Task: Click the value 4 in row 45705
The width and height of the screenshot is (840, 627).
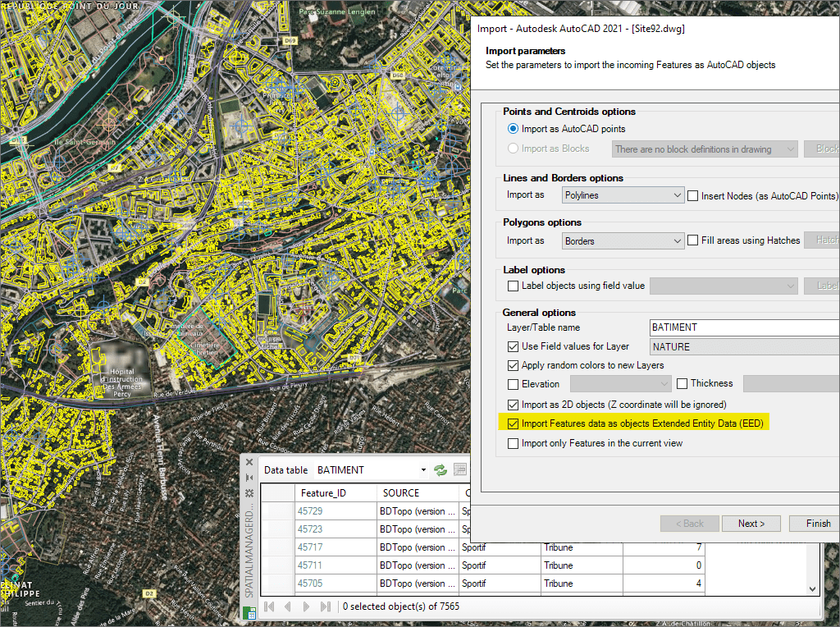Action: coord(664,584)
